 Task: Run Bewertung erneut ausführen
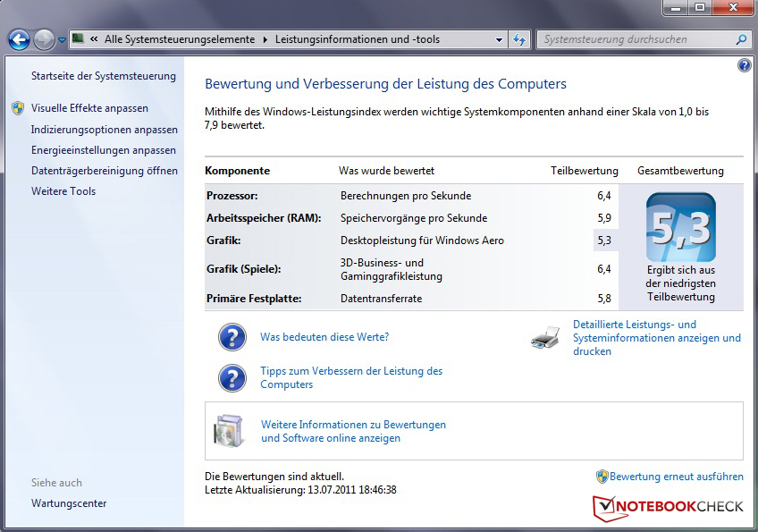[677, 477]
